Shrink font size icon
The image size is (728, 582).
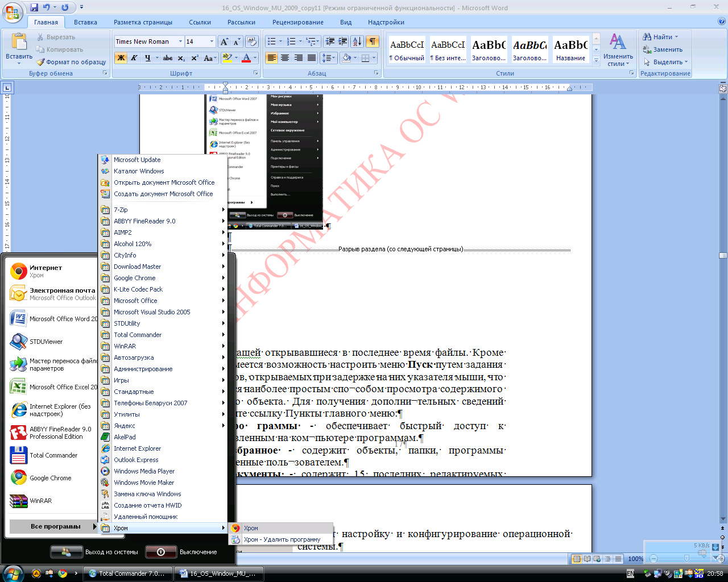pyautogui.click(x=237, y=41)
